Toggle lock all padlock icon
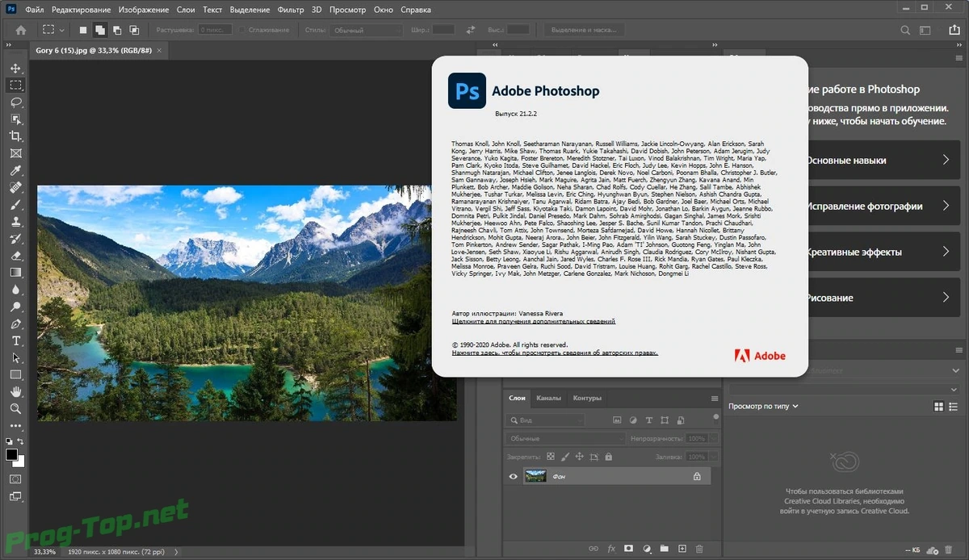 (x=608, y=457)
